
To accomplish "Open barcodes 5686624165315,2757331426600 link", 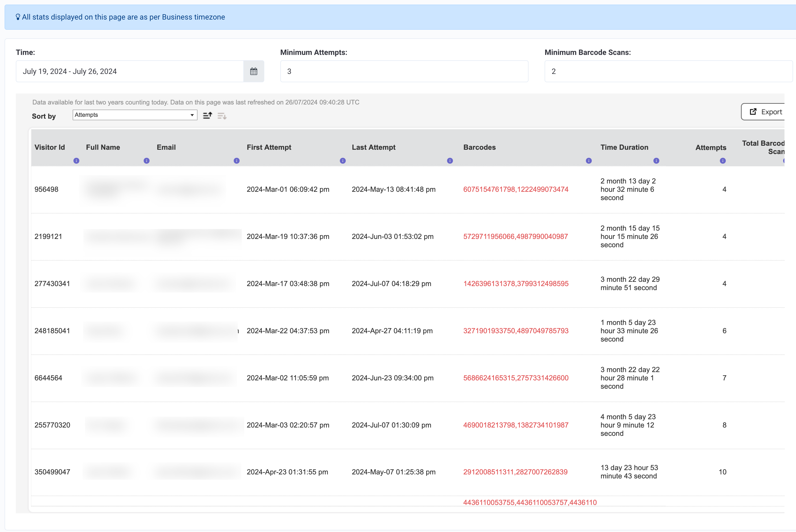I will coord(516,378).
